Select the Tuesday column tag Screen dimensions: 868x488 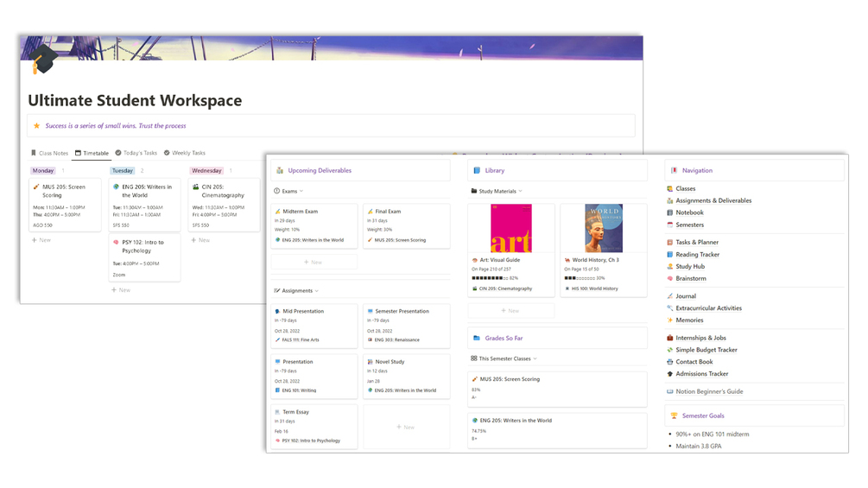(x=123, y=170)
